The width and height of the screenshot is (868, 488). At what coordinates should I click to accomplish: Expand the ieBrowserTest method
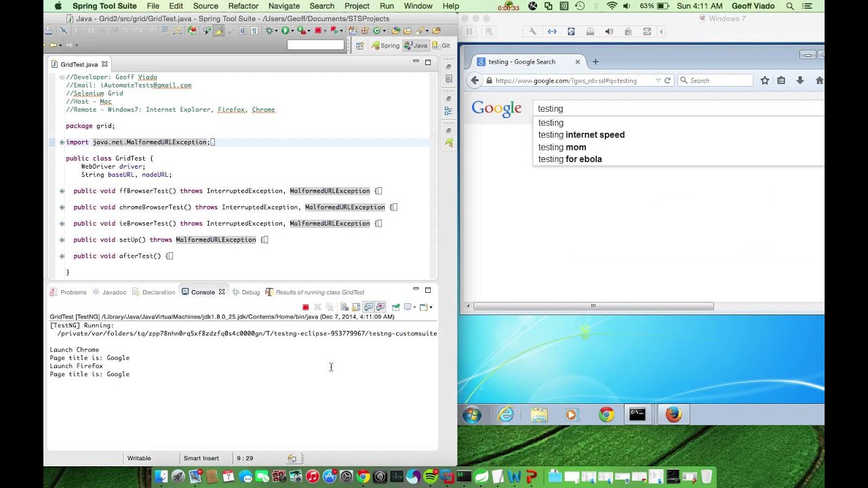(62, 224)
